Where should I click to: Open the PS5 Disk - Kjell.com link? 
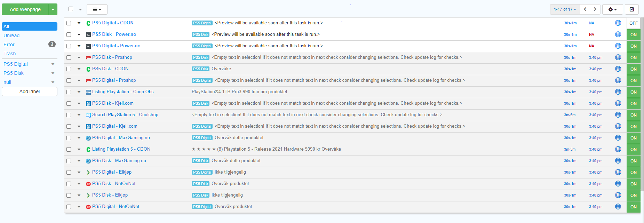pos(113,103)
